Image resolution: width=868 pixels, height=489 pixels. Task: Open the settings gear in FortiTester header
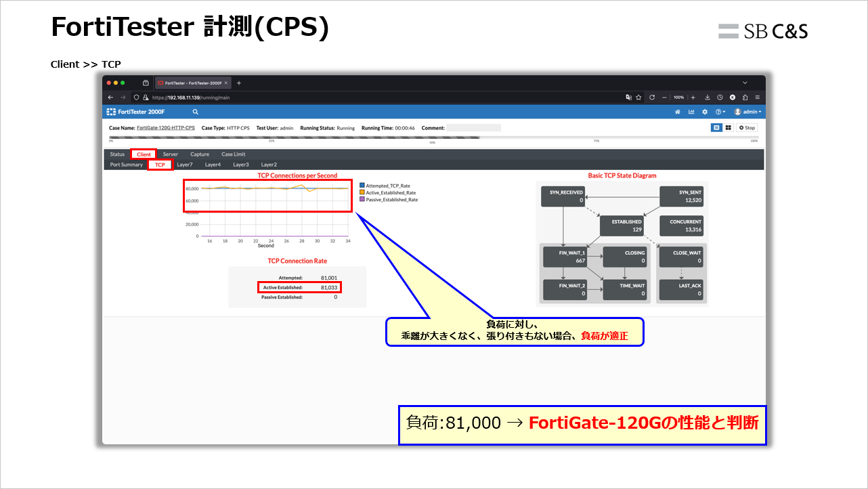point(705,112)
